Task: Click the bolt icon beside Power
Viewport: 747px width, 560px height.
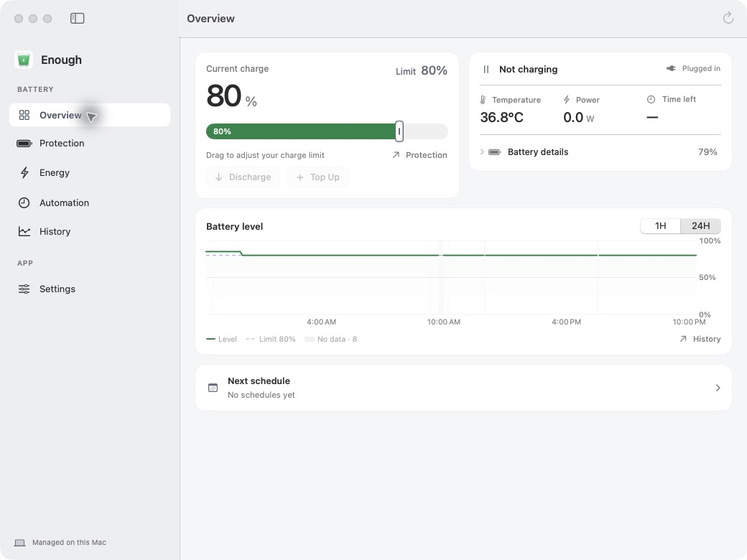Action: 567,100
